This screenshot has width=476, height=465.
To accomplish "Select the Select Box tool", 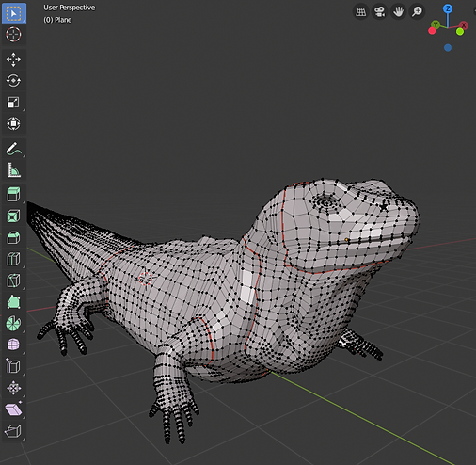I will click(13, 13).
